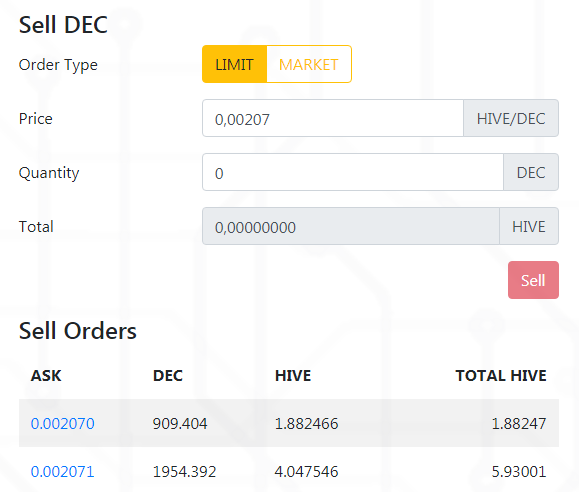Click the ASK column header
This screenshot has width=579, height=492.
(46, 376)
